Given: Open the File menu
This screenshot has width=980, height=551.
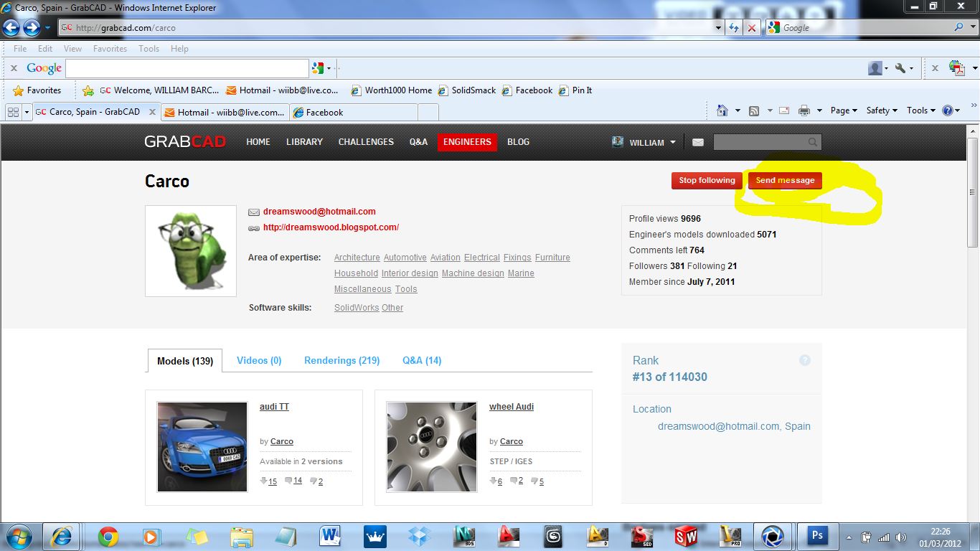Looking at the screenshot, I should click(20, 49).
